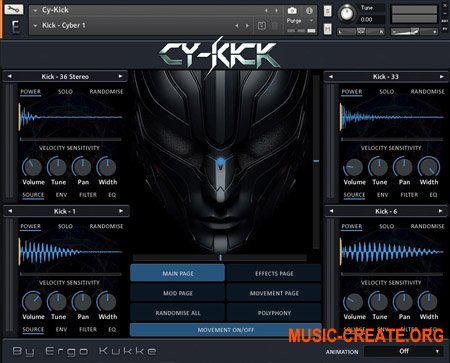Open the EFFECTS PAGE tab

(274, 273)
